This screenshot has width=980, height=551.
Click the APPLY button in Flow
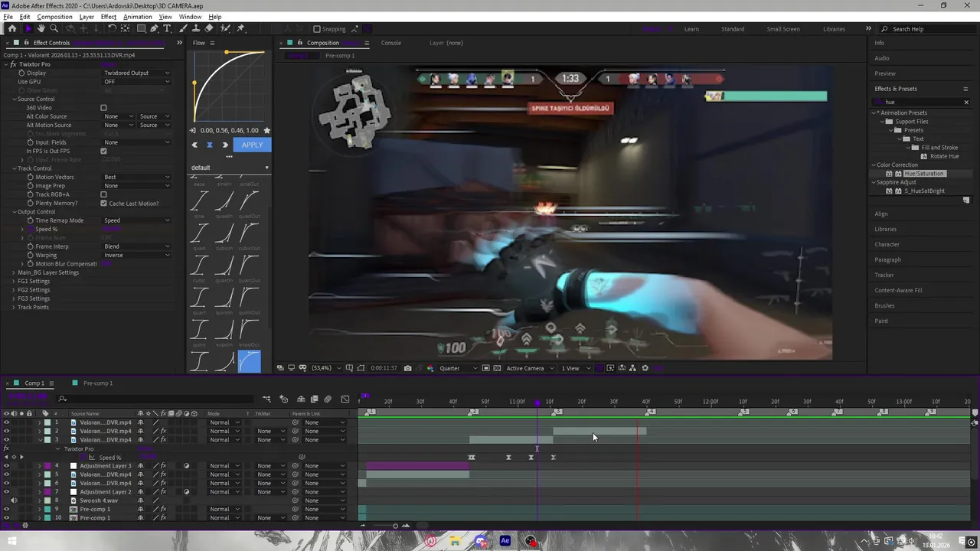click(252, 145)
